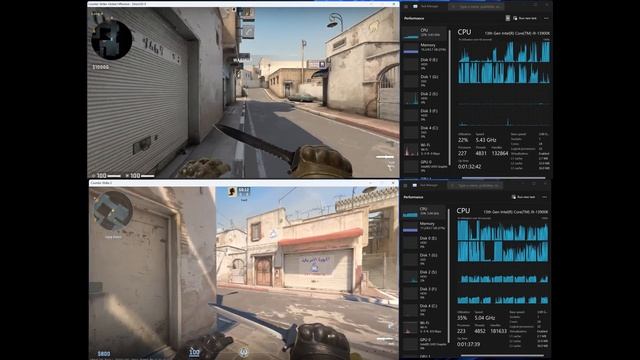Click horizontal scrollbar under upper CPU details
640x360 pixels.
503,178
